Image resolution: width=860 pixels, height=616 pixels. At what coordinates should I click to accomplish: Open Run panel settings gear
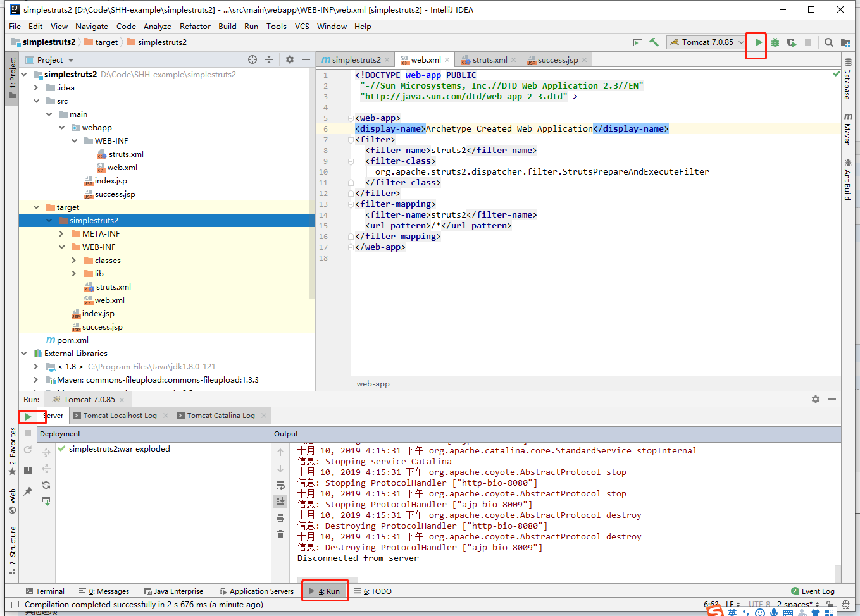click(816, 399)
